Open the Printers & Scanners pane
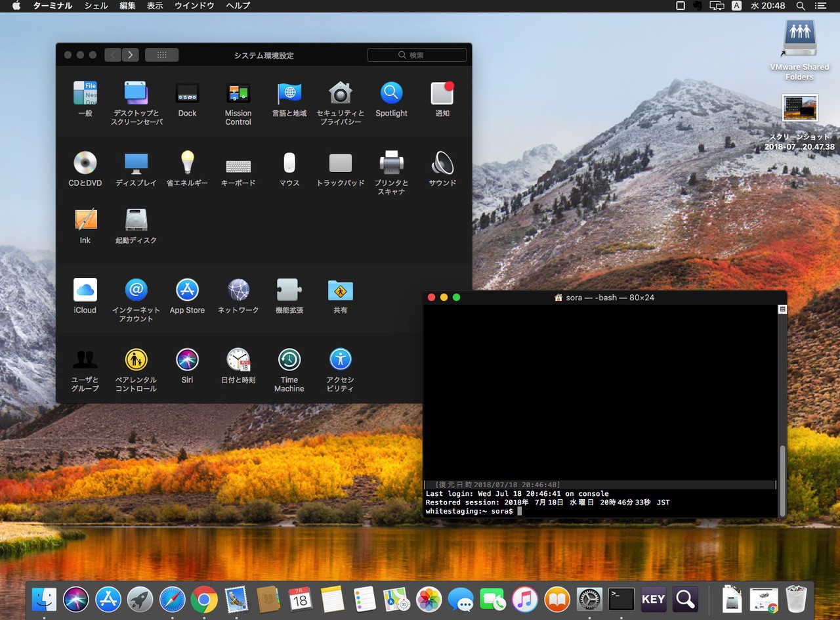 coord(391,163)
